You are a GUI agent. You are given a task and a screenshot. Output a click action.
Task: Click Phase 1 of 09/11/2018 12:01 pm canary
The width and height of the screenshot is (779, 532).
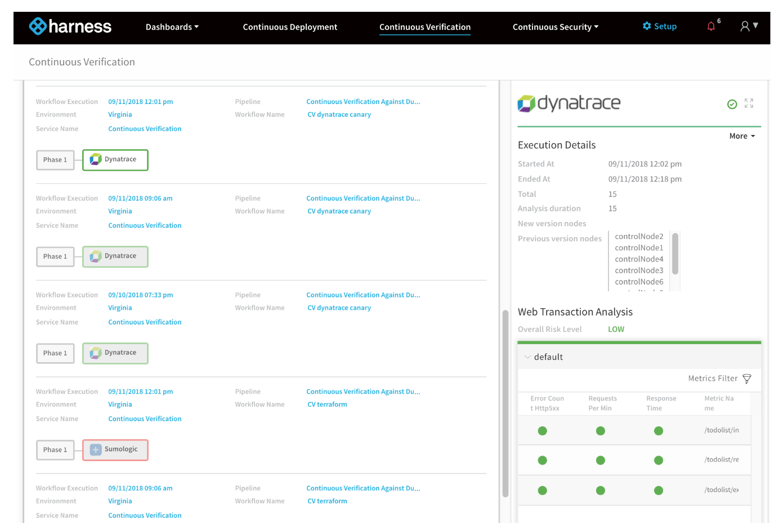pos(55,160)
